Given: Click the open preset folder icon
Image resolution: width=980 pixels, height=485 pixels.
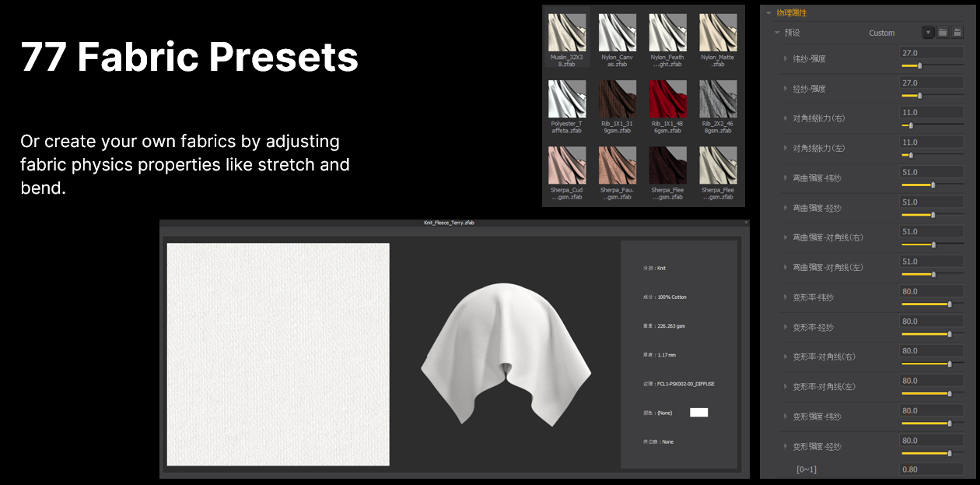Looking at the screenshot, I should point(943,32).
